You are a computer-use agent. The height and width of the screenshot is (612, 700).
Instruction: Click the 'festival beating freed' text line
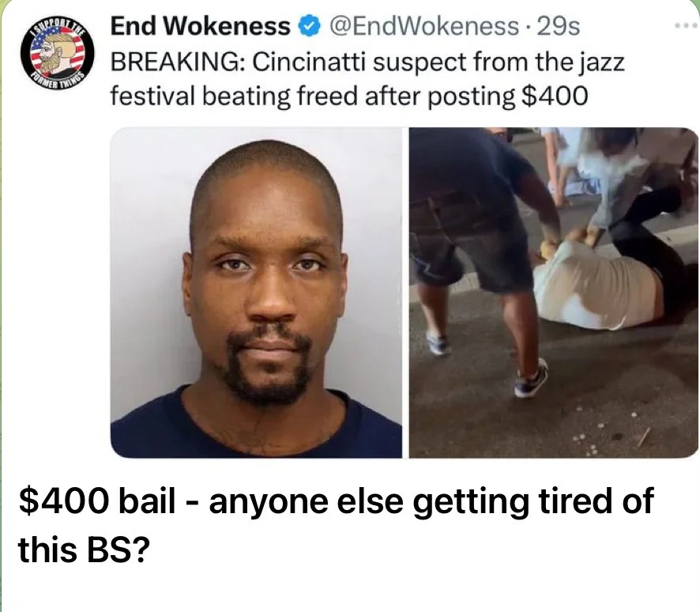tap(235, 96)
